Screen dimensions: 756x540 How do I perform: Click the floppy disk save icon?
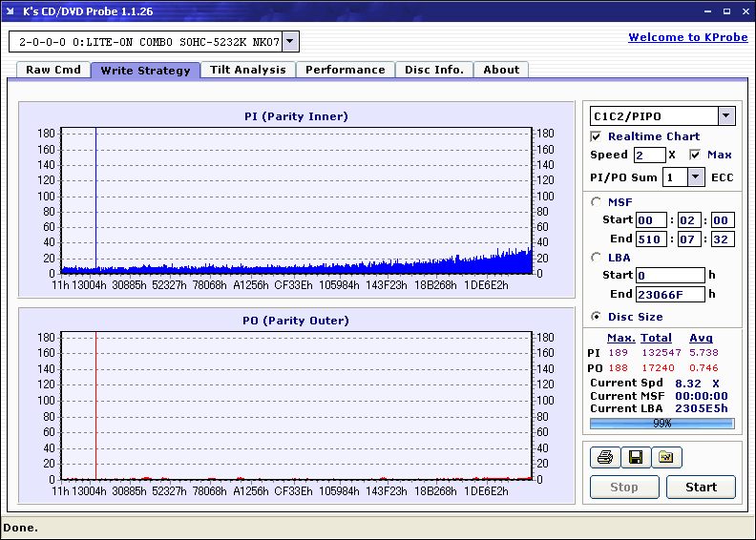635,458
